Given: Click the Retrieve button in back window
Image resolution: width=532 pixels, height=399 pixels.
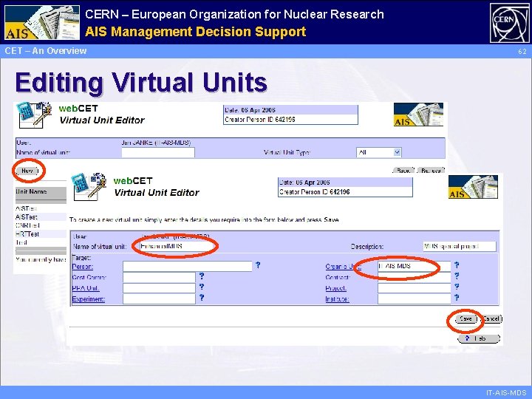Looking at the screenshot, I should (431, 171).
